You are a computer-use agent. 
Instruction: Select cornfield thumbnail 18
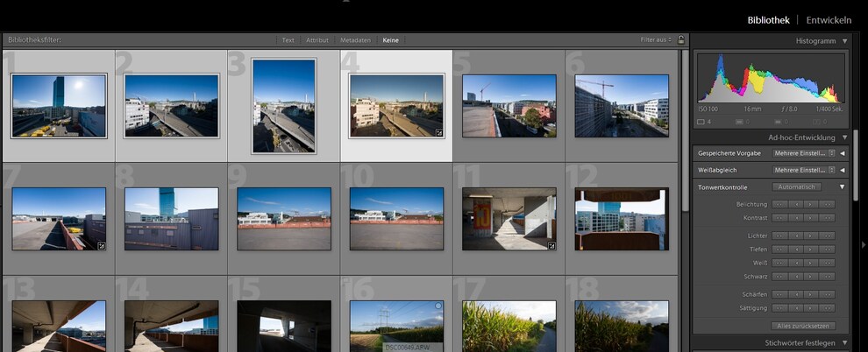pos(622,326)
